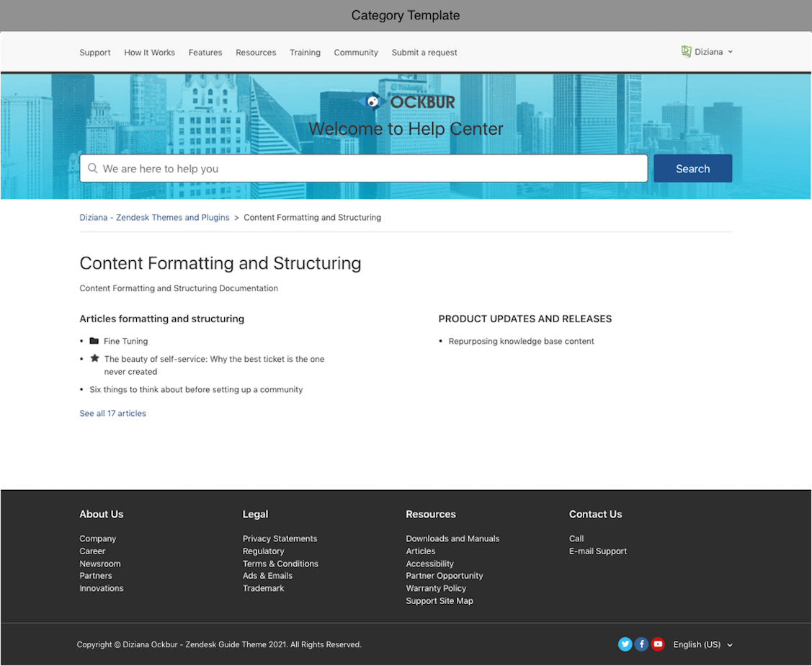The width and height of the screenshot is (812, 666).
Task: Select How It Works in navigation
Action: coord(149,53)
